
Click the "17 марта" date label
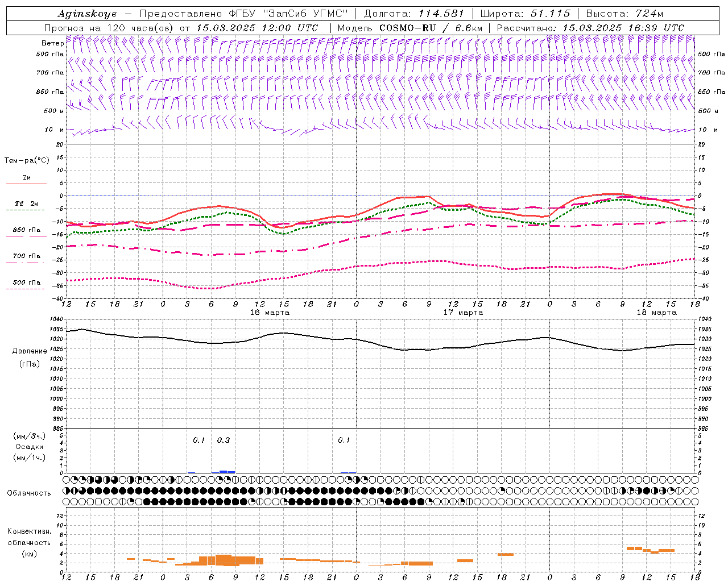point(463,312)
